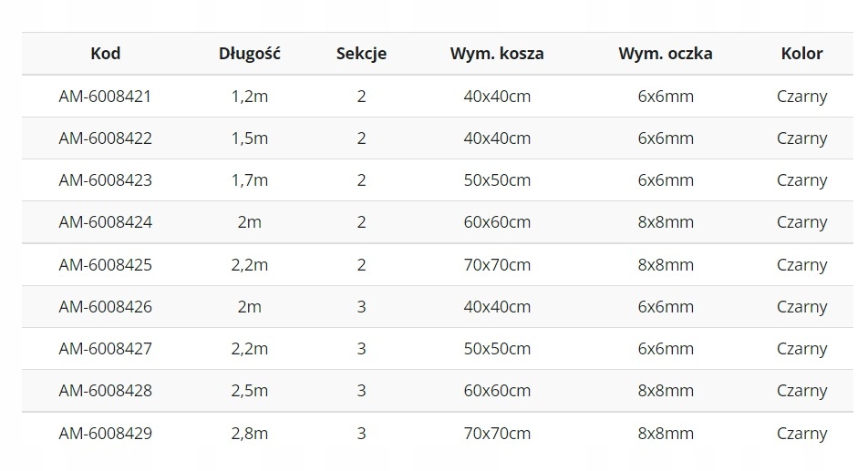The width and height of the screenshot is (868, 471).
Task: Click the Wym. kosza column header
Action: (x=497, y=54)
